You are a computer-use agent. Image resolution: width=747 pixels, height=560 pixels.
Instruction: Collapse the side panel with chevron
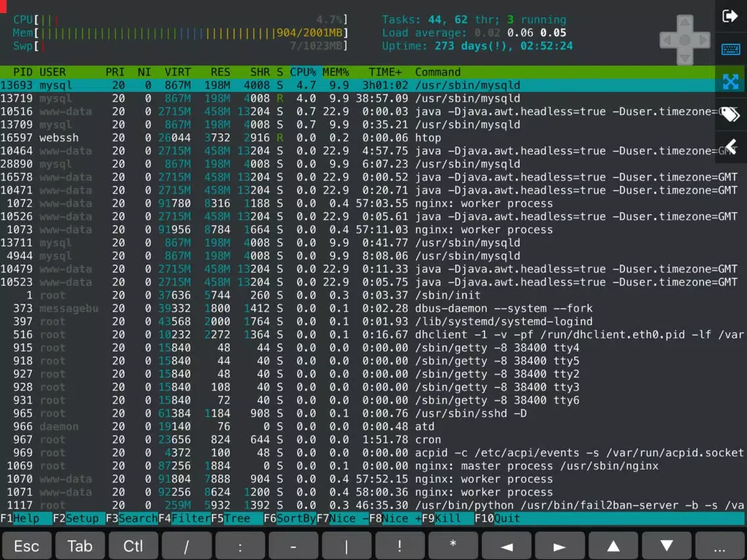(730, 147)
